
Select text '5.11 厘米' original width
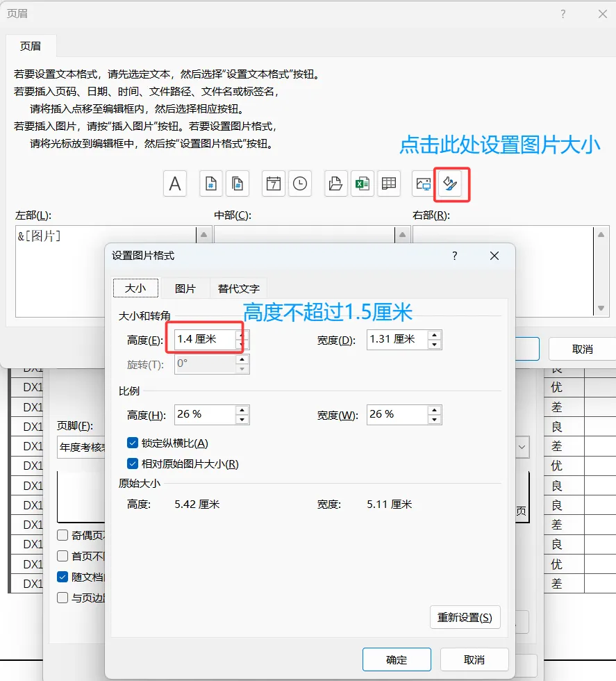[390, 504]
